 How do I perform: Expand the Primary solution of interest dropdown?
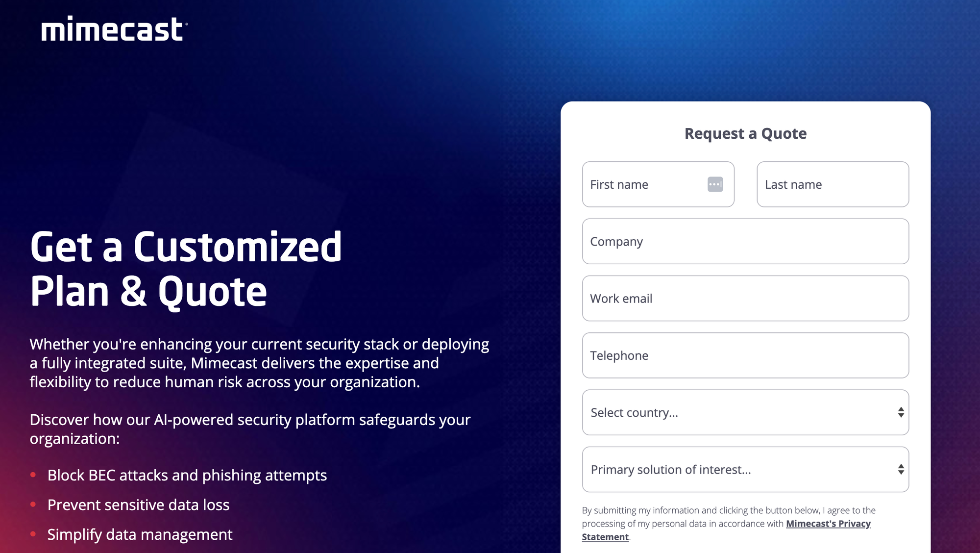745,469
